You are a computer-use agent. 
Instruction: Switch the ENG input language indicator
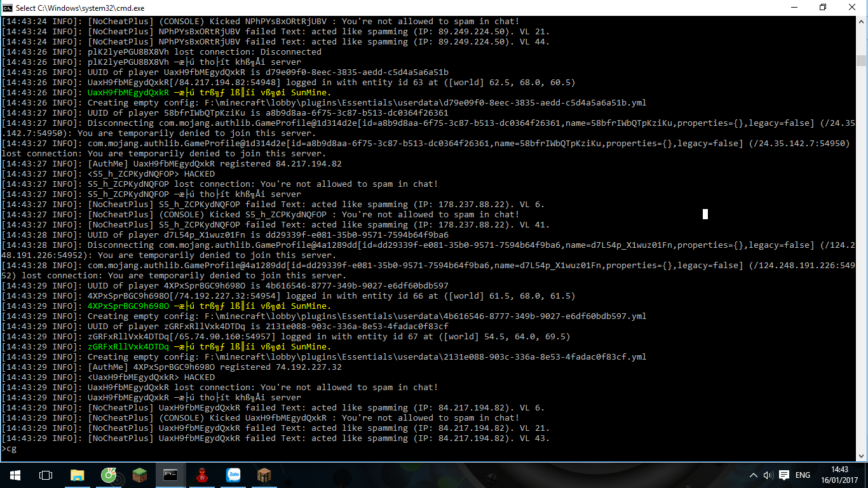803,475
